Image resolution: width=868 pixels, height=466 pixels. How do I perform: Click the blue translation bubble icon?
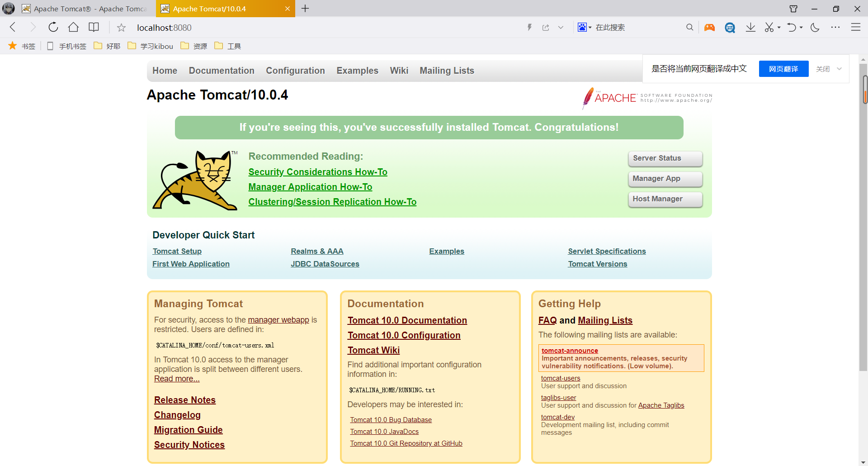point(730,28)
